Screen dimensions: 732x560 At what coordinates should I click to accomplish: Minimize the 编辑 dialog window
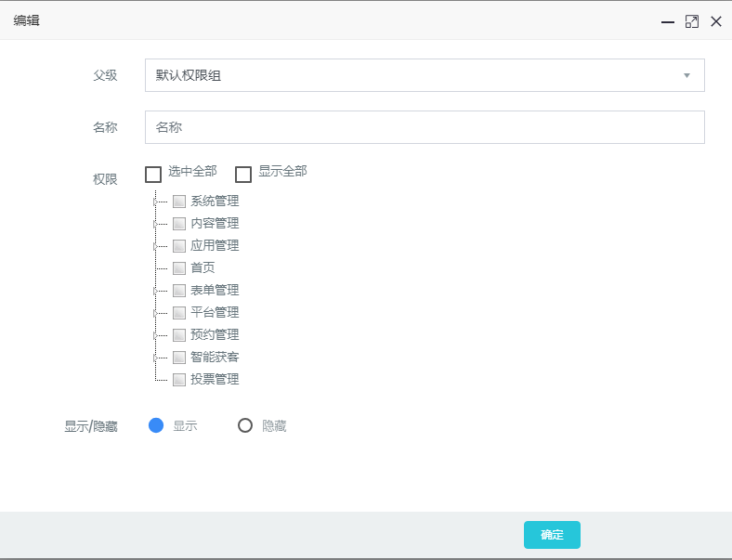pyautogui.click(x=667, y=21)
